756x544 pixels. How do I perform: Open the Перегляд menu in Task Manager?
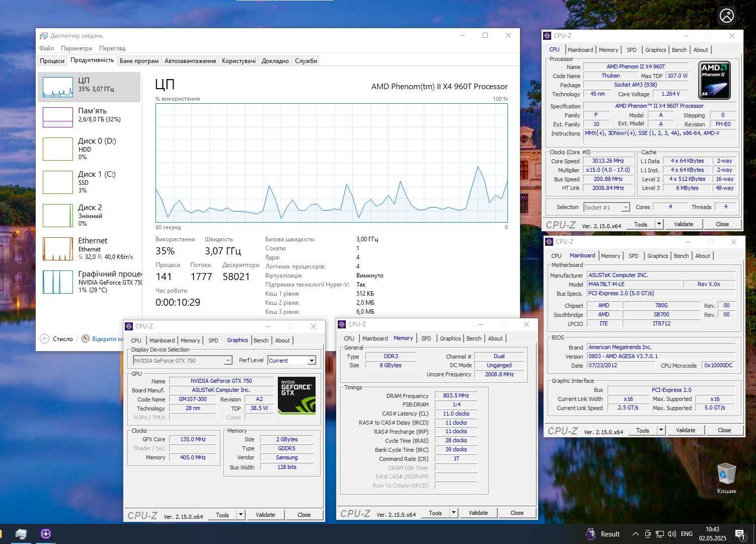point(112,48)
